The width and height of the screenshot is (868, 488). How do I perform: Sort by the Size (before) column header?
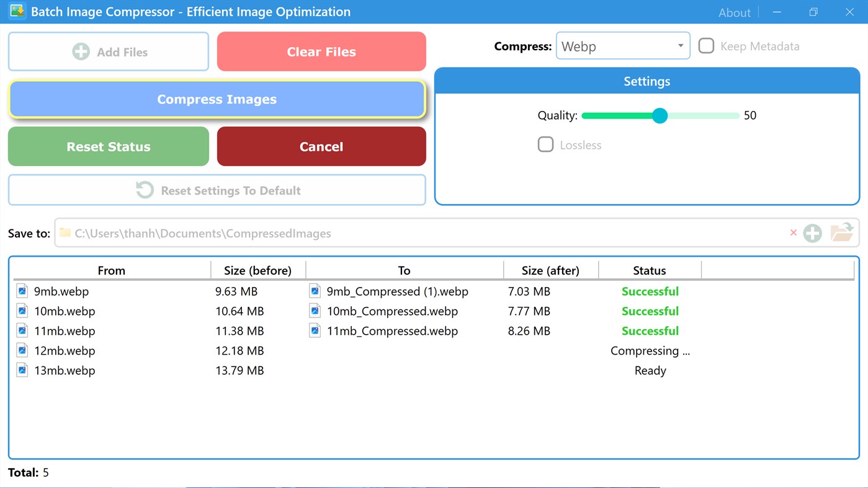click(258, 270)
